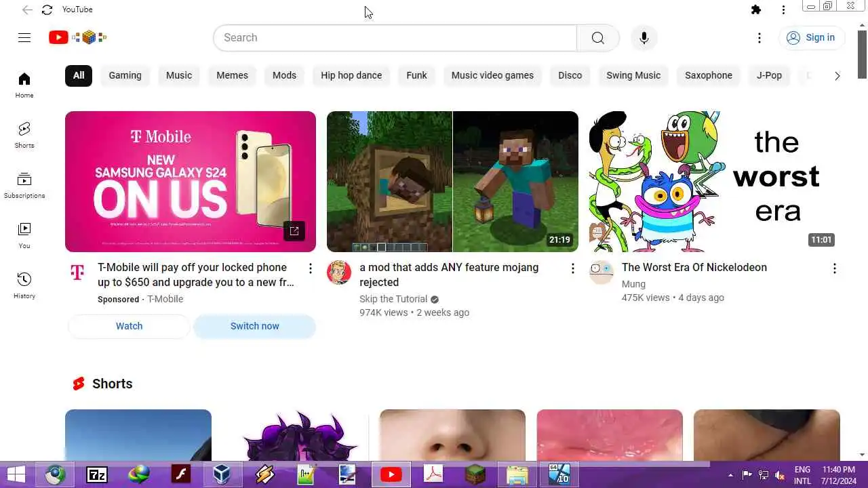Open the ENG INTL language indicator

pyautogui.click(x=802, y=475)
